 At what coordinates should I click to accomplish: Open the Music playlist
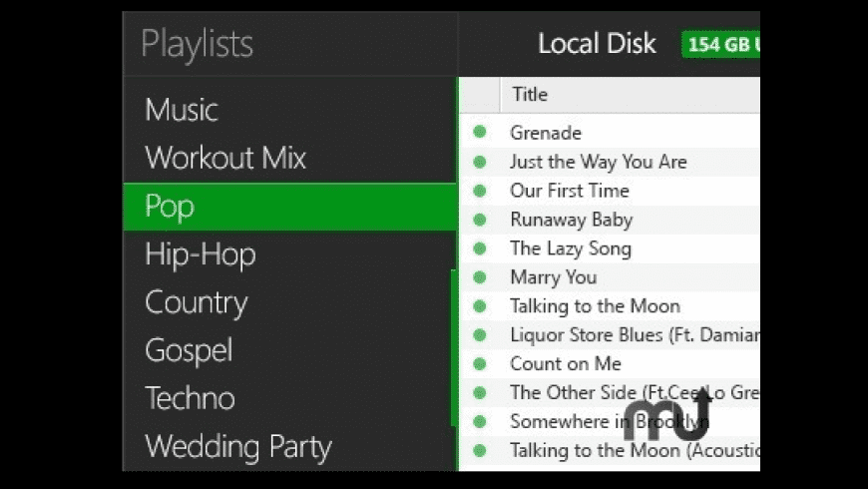[x=182, y=110]
